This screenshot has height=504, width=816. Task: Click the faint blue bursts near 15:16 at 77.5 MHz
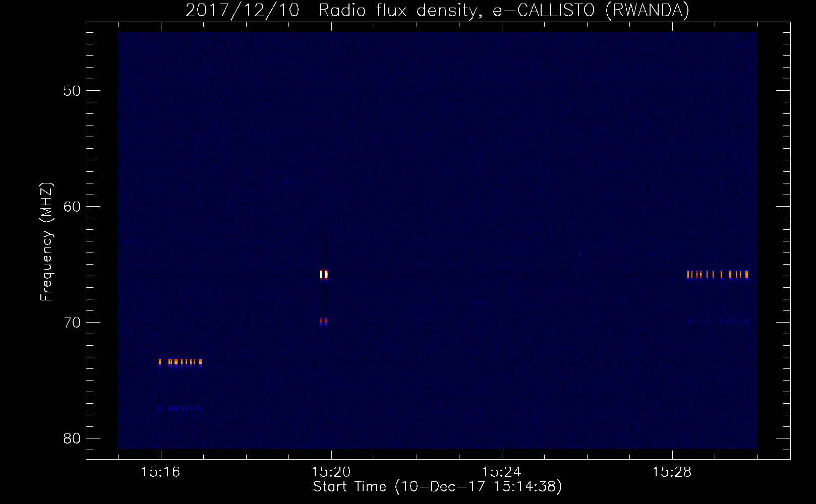click(x=180, y=408)
